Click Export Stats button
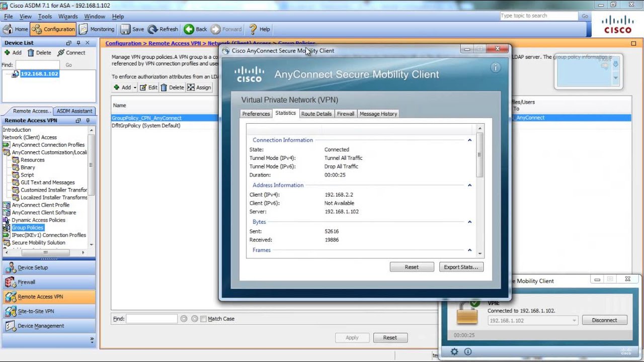This screenshot has height=362, width=644. pyautogui.click(x=461, y=267)
